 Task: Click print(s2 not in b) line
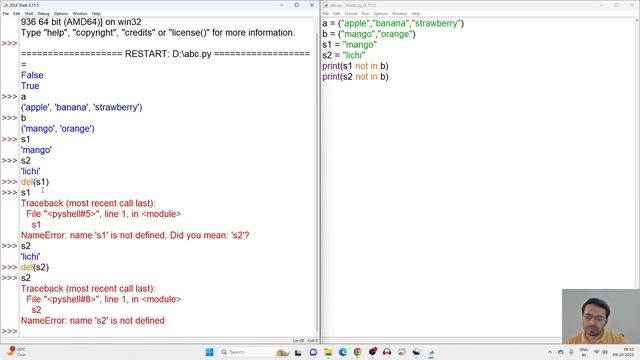[x=356, y=77]
